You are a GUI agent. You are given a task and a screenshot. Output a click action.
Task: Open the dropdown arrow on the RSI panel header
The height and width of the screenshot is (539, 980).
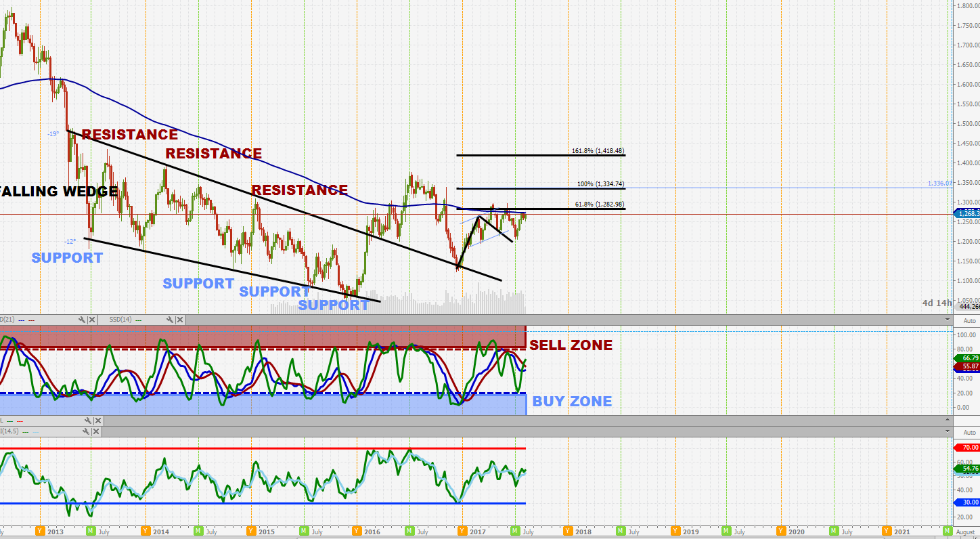pyautogui.click(x=947, y=432)
